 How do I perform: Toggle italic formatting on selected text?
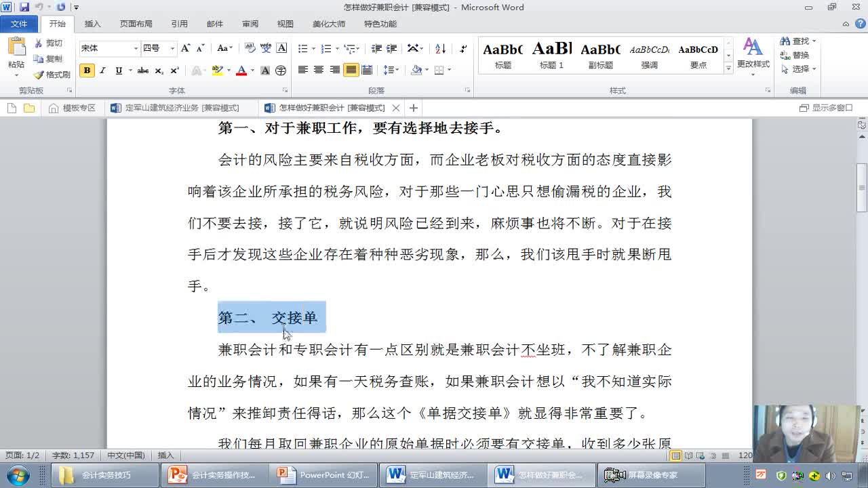102,70
